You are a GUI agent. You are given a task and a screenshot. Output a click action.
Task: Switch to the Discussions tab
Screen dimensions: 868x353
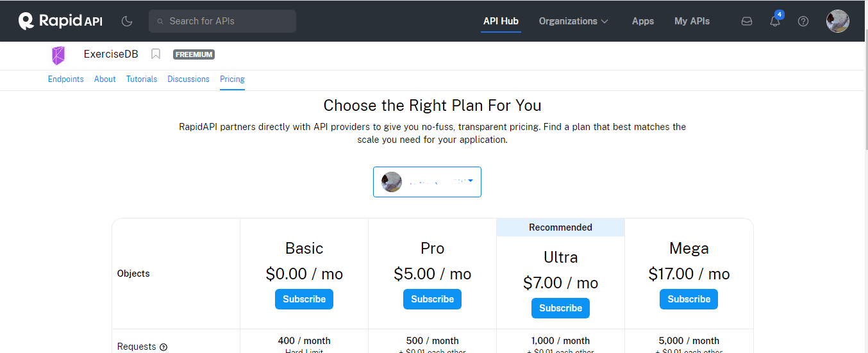188,79
